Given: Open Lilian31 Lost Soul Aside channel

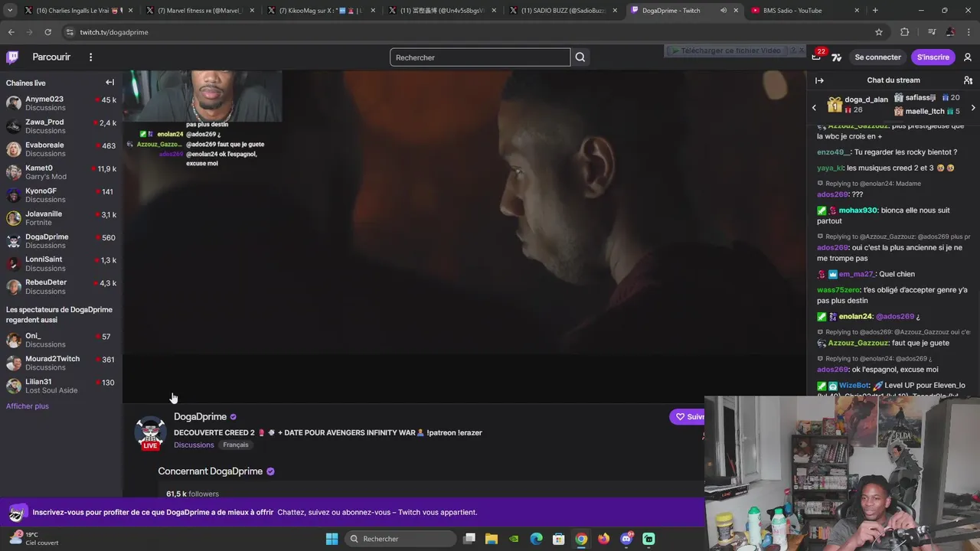Looking at the screenshot, I should [61, 386].
